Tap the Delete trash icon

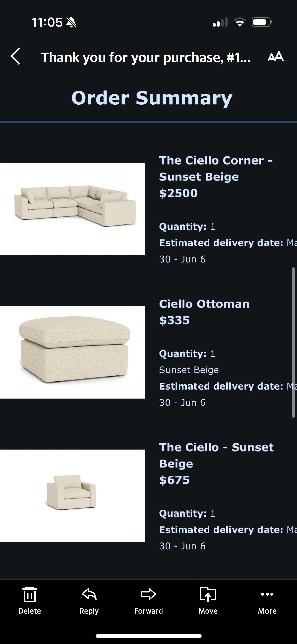29,595
